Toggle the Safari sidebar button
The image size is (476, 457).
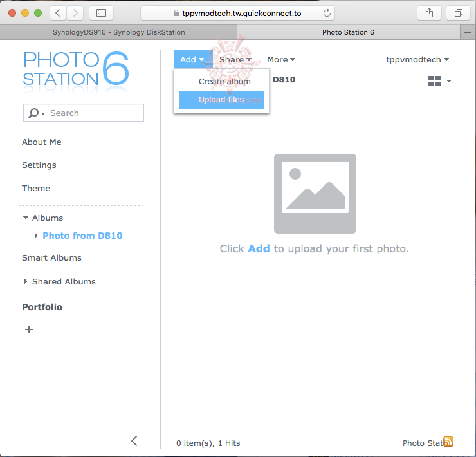click(101, 13)
